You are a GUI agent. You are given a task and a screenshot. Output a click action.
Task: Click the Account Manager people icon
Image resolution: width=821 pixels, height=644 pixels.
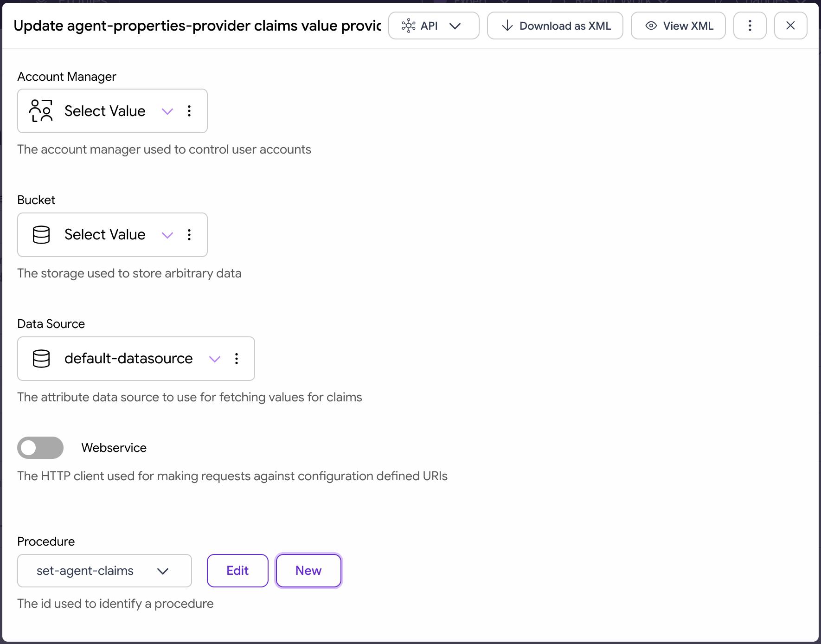pos(41,111)
